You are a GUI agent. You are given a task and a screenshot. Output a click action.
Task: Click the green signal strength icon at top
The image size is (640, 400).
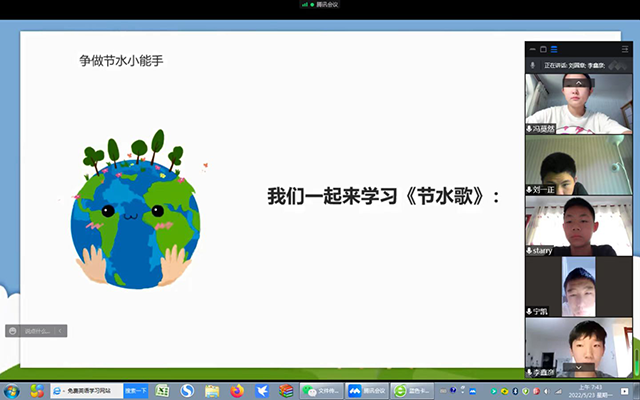pos(304,4)
